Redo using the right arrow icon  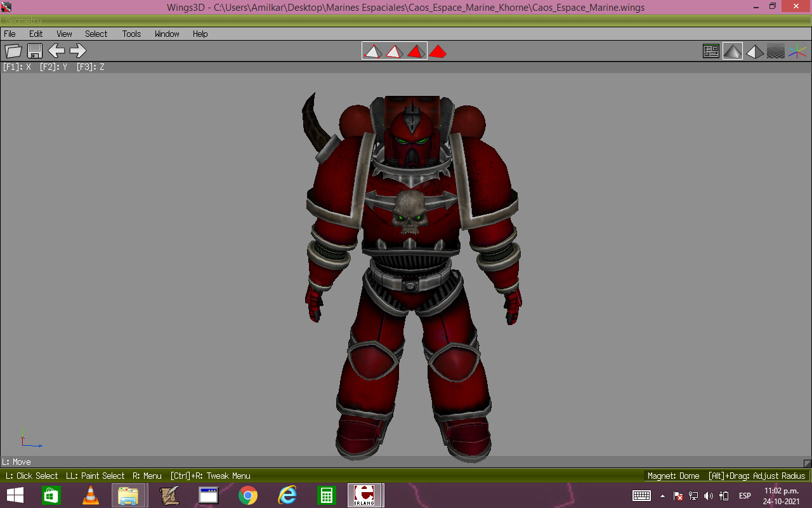[77, 51]
